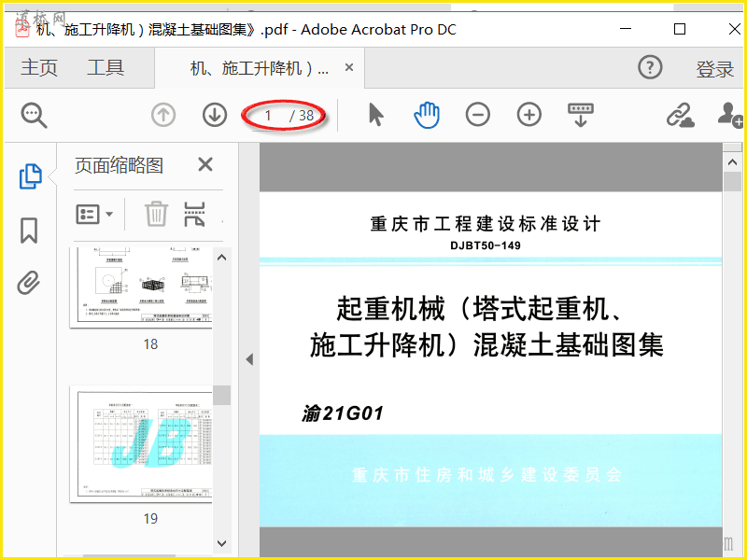Go to next page with down arrow
The height and width of the screenshot is (560, 747).
[x=215, y=115]
